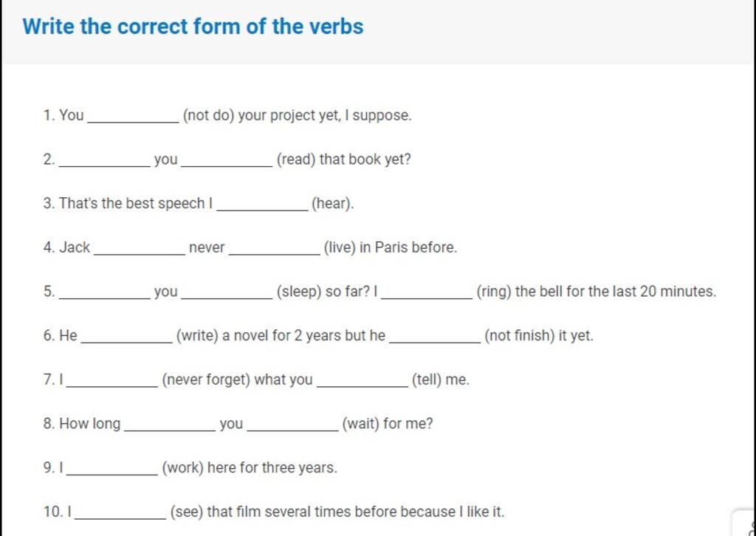Click the first blank in sentence 5
Viewport: 756px width, 536px height.
pyautogui.click(x=104, y=292)
